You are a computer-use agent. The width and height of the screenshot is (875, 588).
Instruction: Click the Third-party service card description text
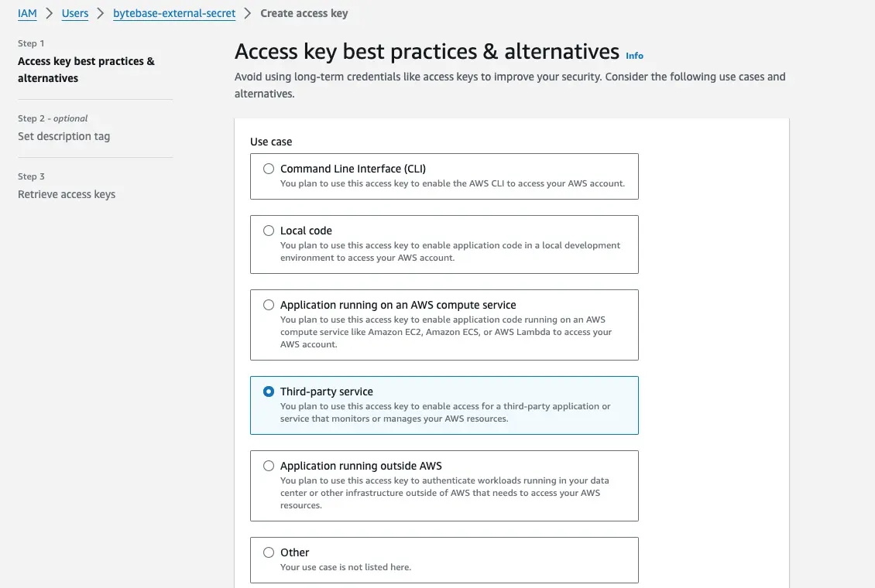[445, 412]
